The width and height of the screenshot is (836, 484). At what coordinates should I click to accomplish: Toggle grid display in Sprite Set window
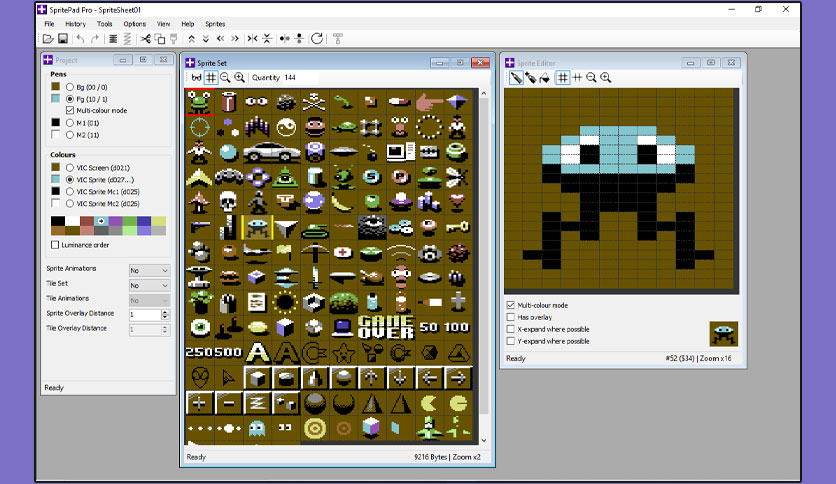(x=211, y=78)
